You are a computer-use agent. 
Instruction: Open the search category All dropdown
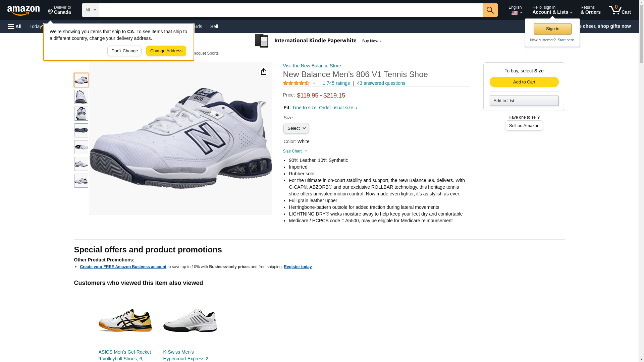pyautogui.click(x=91, y=10)
